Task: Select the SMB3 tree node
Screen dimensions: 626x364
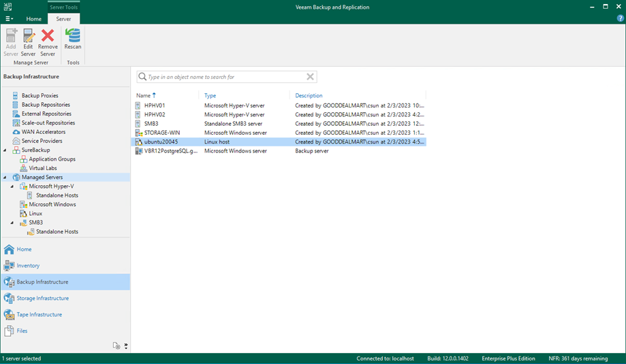Action: pyautogui.click(x=35, y=222)
